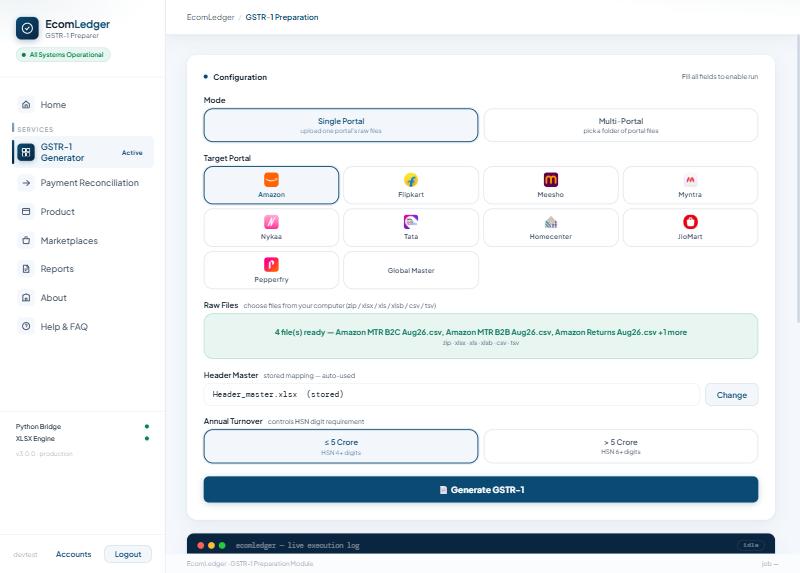Click the Reports document icon

point(26,269)
